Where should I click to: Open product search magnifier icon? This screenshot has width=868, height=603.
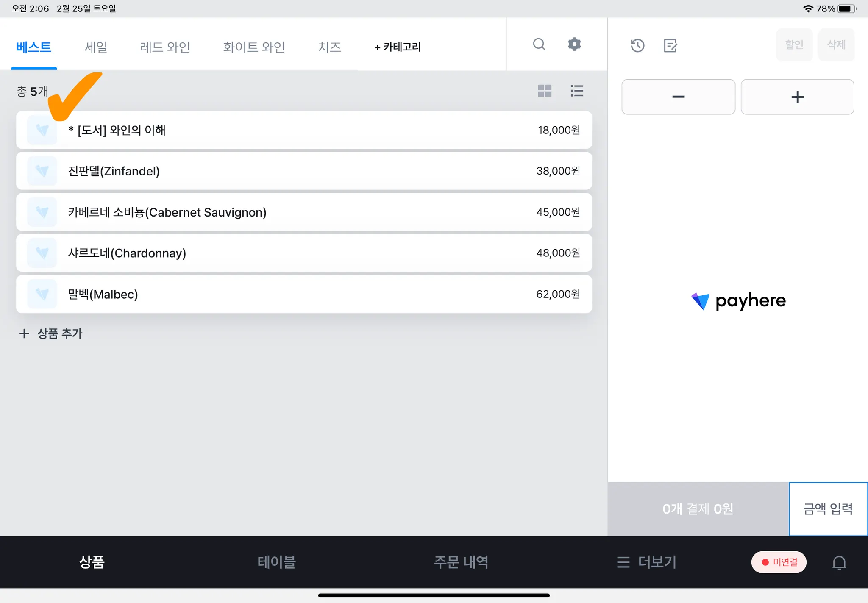coord(539,44)
